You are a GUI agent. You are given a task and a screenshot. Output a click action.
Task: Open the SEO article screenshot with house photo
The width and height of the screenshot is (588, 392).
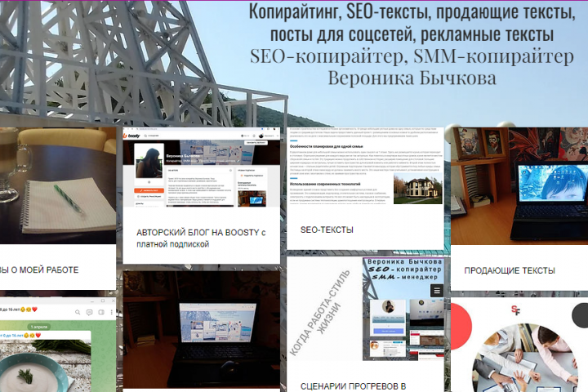pyautogui.click(x=365, y=166)
